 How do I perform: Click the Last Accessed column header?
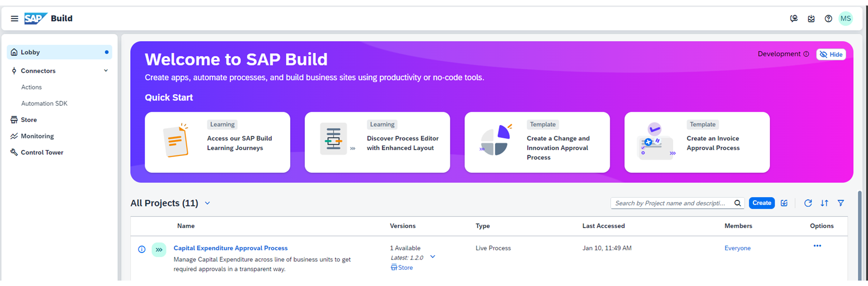pyautogui.click(x=604, y=226)
